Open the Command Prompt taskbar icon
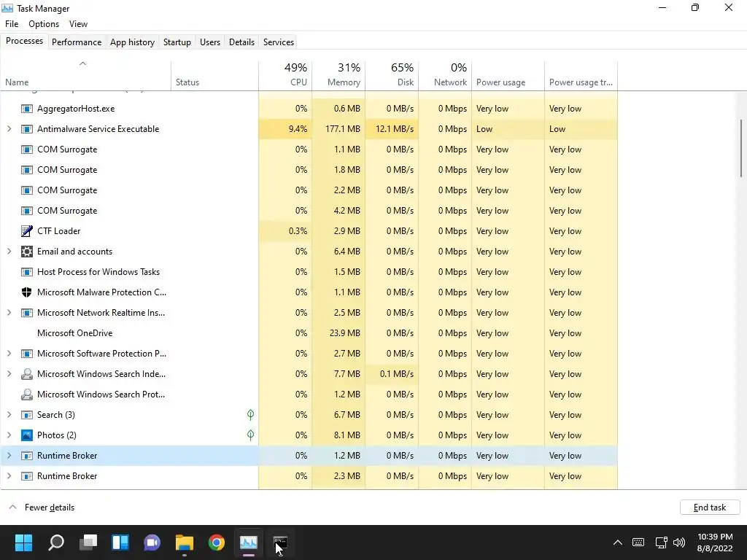Viewport: 747px width, 560px height. click(280, 542)
